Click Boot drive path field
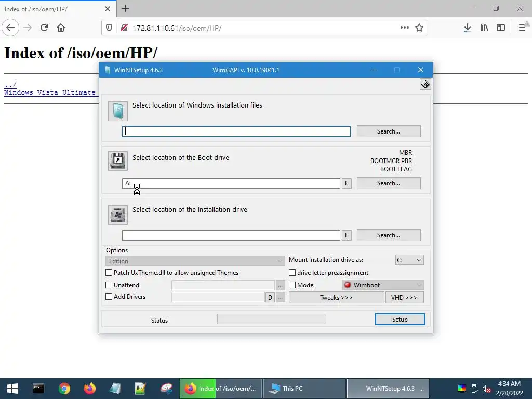Screen dimensions: 532x399 click(231, 183)
